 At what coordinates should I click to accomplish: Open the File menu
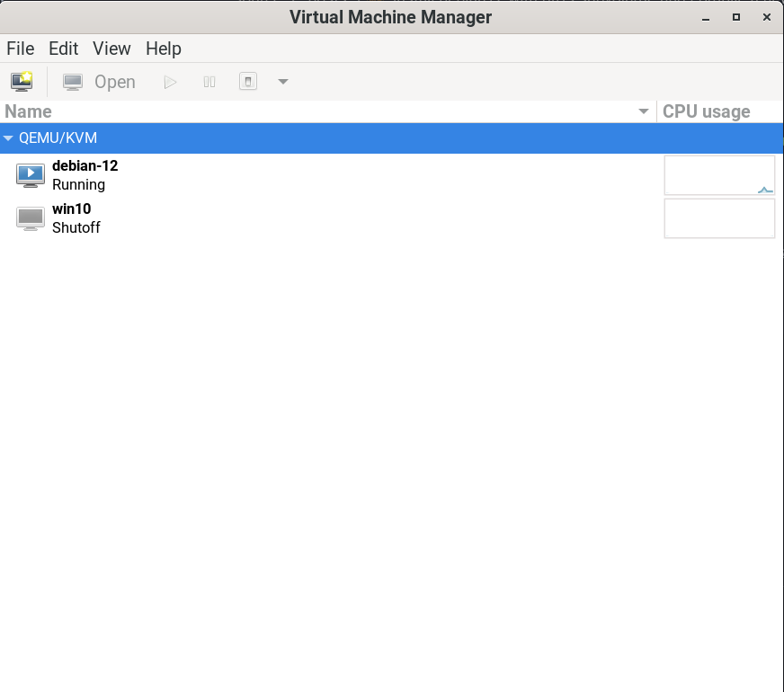coord(20,49)
